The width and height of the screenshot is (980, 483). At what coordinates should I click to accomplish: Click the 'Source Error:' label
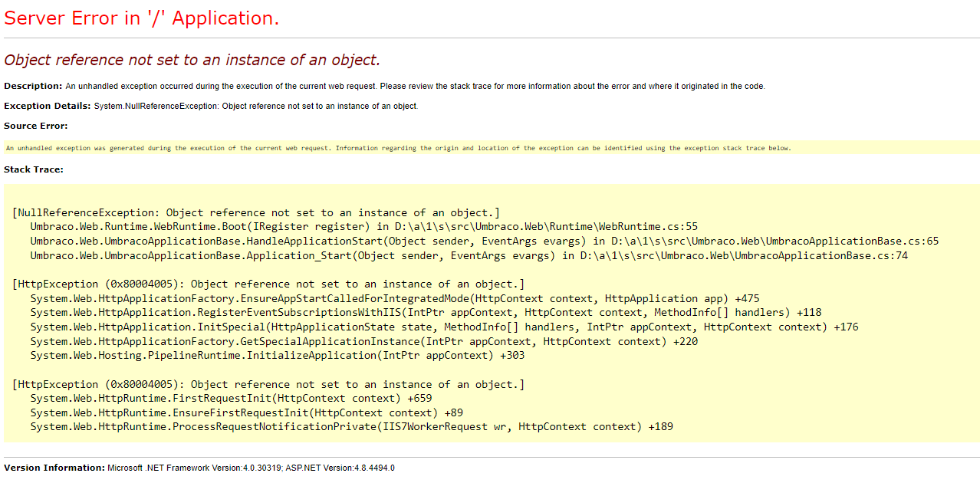coord(33,126)
